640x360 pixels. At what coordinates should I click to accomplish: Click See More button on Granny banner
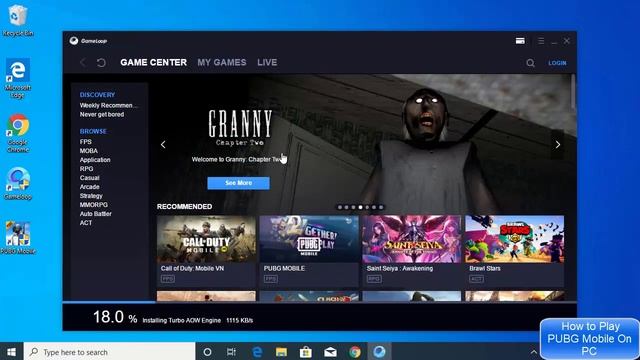pyautogui.click(x=238, y=183)
